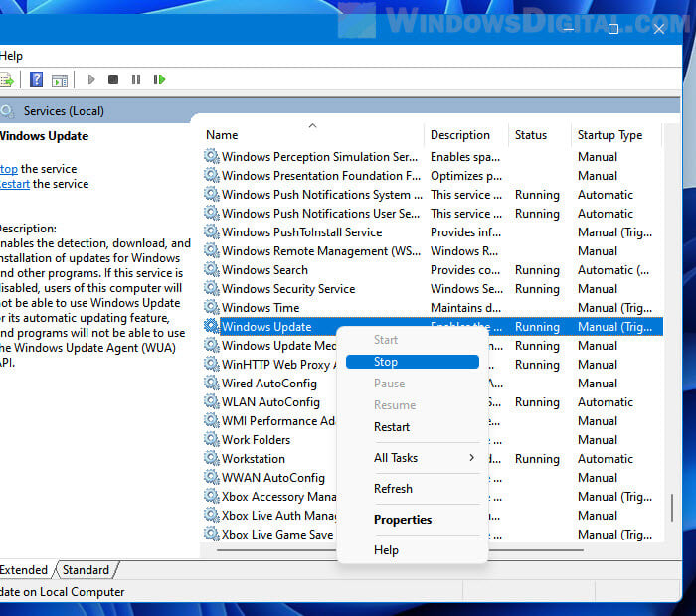Choose Help in the context menu
This screenshot has width=696, height=616.
[x=413, y=550]
